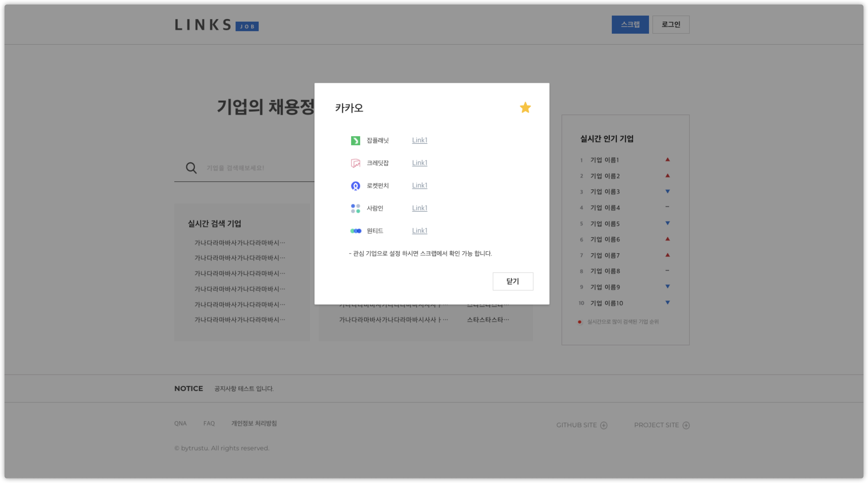Viewport: 868px width, 483px height.
Task: Click the 로그인 button
Action: pyautogui.click(x=671, y=24)
